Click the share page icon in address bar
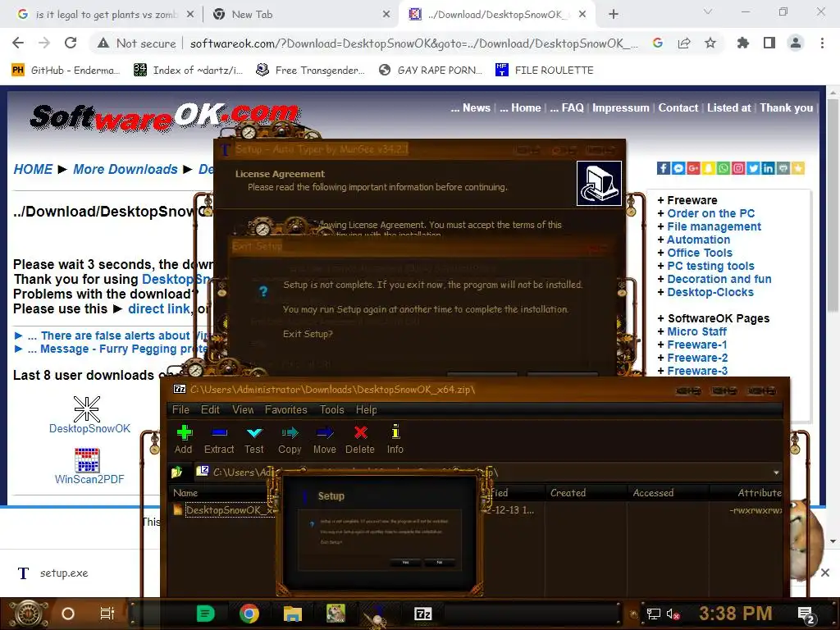The height and width of the screenshot is (630, 840). (684, 43)
